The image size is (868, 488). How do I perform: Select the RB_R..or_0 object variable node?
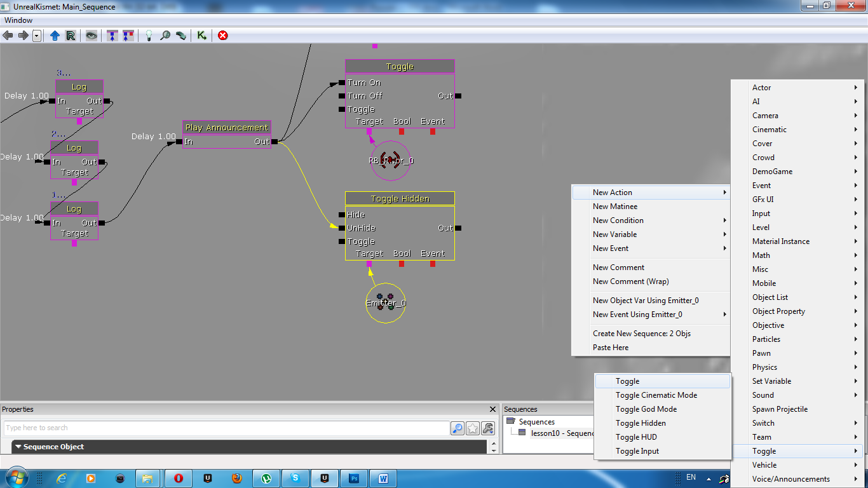coord(390,160)
